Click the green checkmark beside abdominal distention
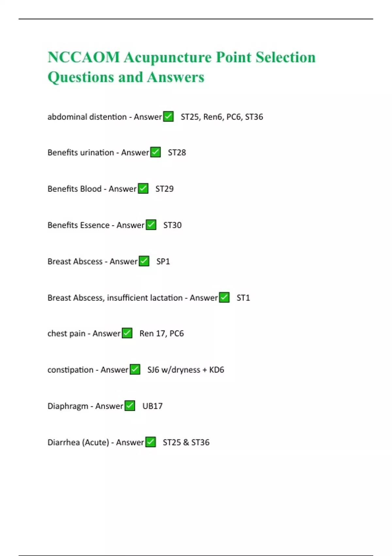Image resolution: width=392 pixels, height=556 pixels. click(168, 117)
